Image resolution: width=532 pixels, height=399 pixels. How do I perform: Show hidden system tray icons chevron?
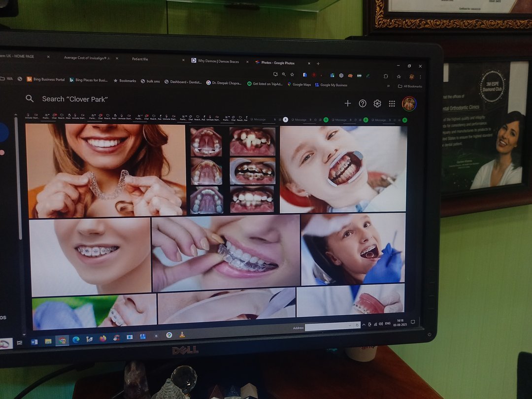(x=364, y=325)
